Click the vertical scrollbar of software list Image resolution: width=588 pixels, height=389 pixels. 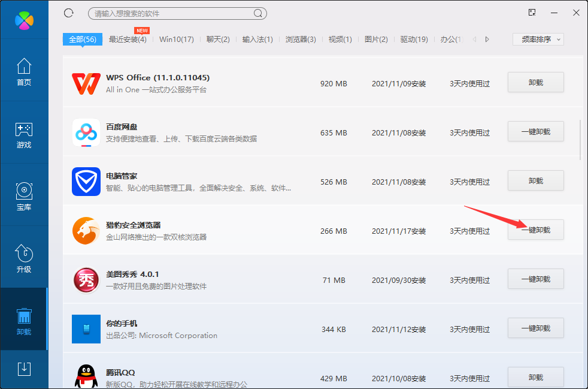pos(580,140)
